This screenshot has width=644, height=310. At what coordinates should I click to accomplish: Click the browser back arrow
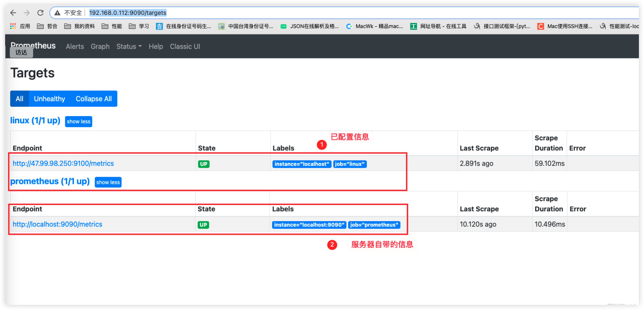point(13,13)
